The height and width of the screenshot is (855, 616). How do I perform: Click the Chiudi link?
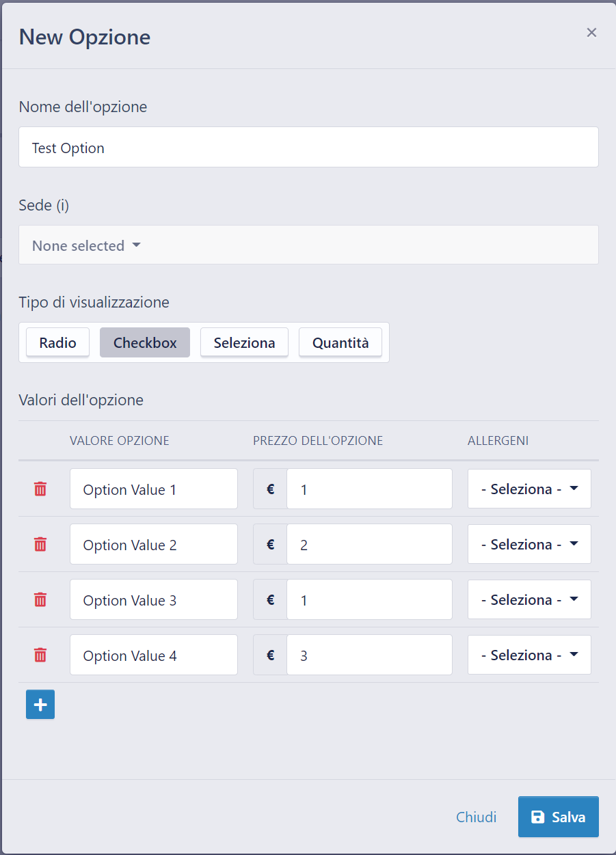[x=477, y=817]
